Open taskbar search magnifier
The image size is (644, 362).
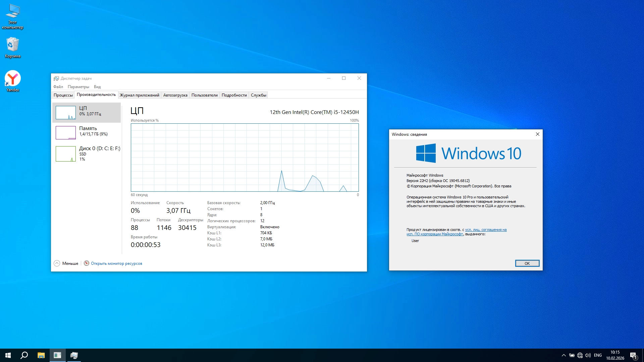coord(24,355)
